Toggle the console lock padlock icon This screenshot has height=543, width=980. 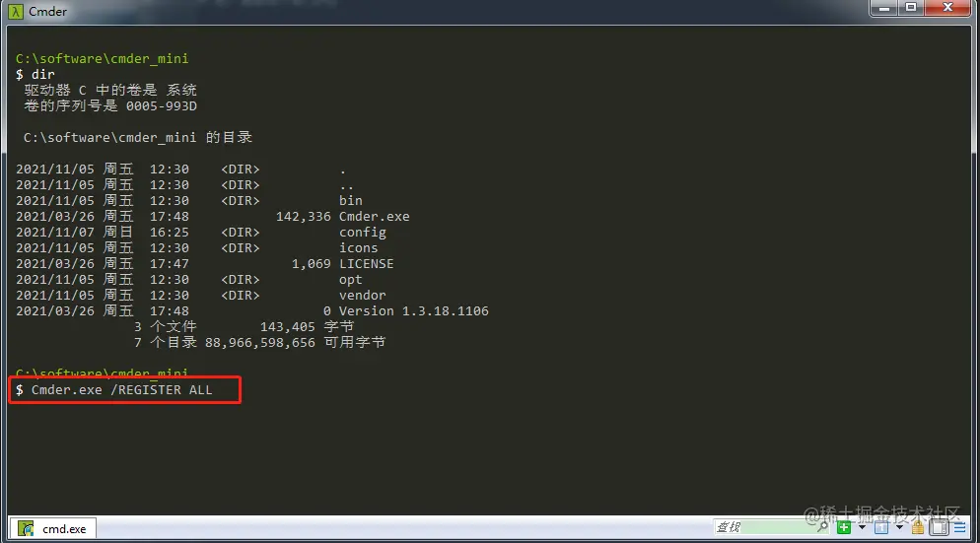coord(918,527)
